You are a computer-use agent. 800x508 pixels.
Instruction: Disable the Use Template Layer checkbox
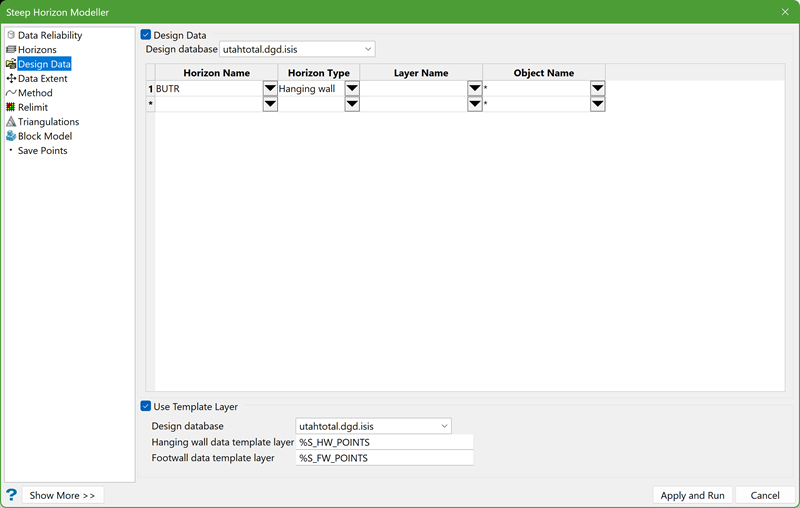point(147,407)
